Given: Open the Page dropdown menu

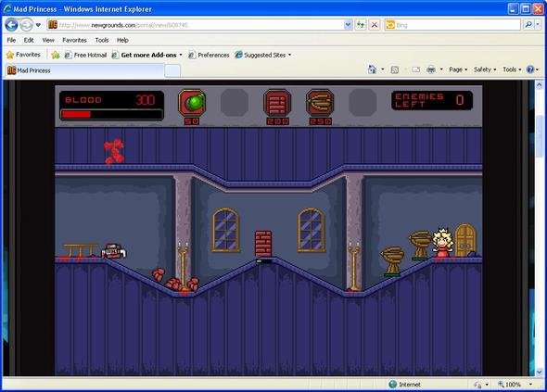Looking at the screenshot, I should (458, 70).
